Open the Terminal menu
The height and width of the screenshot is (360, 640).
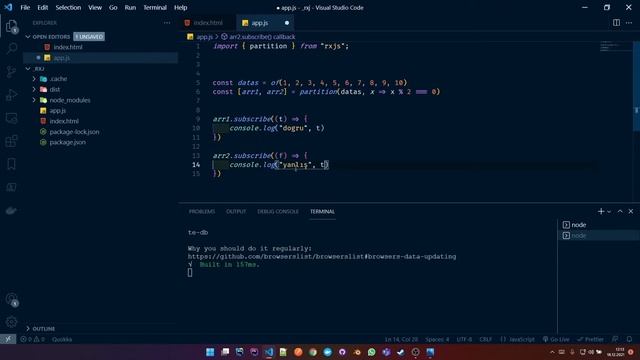[x=155, y=7]
